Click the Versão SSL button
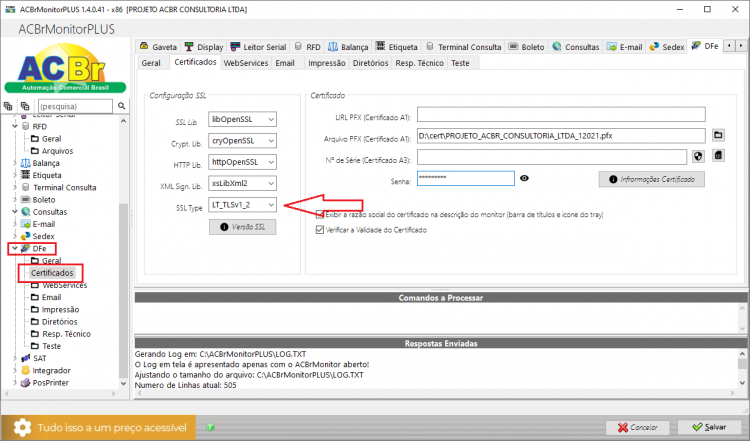Viewport: 750px width, 441px height. click(243, 227)
